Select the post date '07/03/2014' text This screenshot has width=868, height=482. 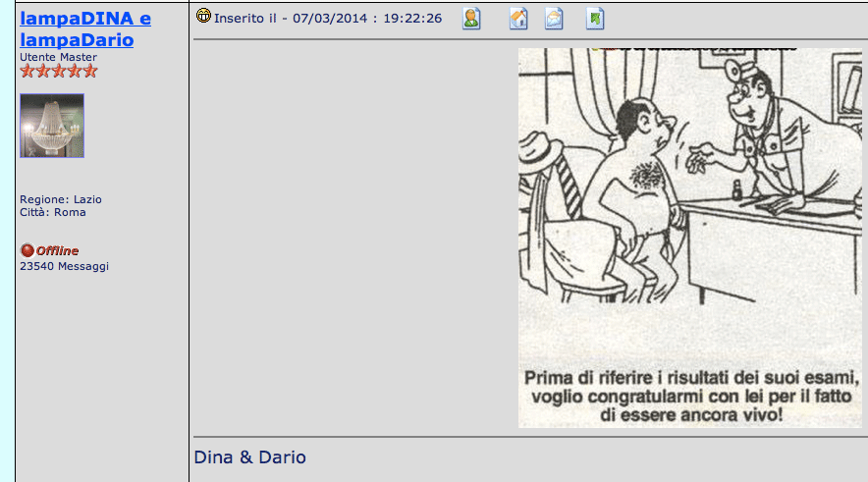(x=330, y=19)
